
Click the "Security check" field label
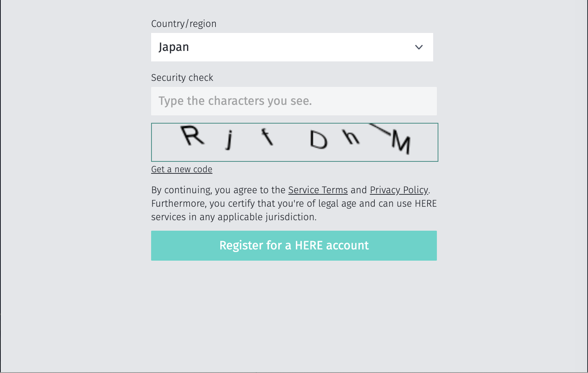coord(182,78)
